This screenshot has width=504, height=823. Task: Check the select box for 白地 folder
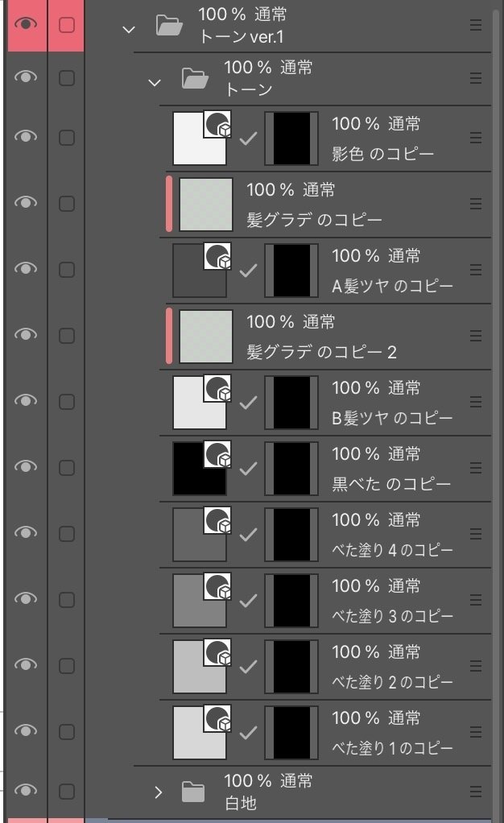pos(67,791)
